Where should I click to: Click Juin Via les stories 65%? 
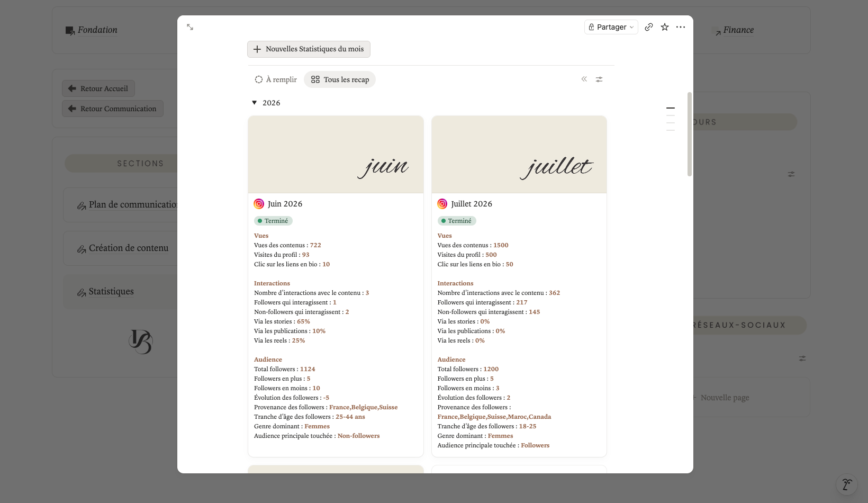point(303,321)
